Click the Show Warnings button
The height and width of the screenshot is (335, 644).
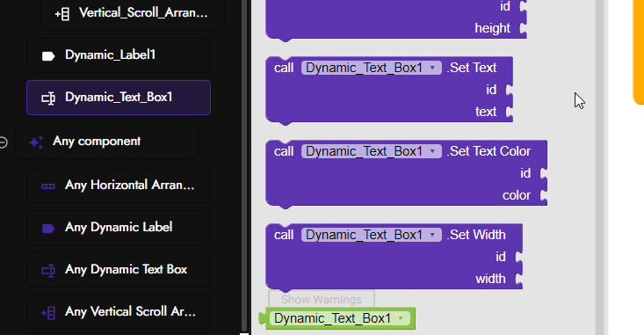pyautogui.click(x=322, y=299)
